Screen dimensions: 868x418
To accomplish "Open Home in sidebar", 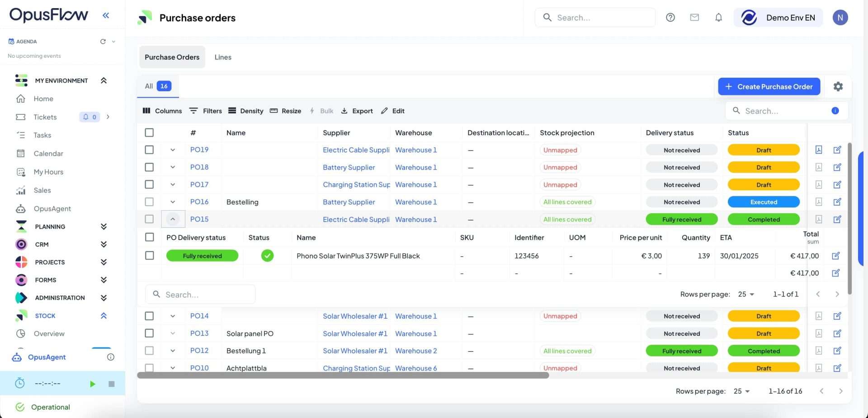I will click(43, 99).
